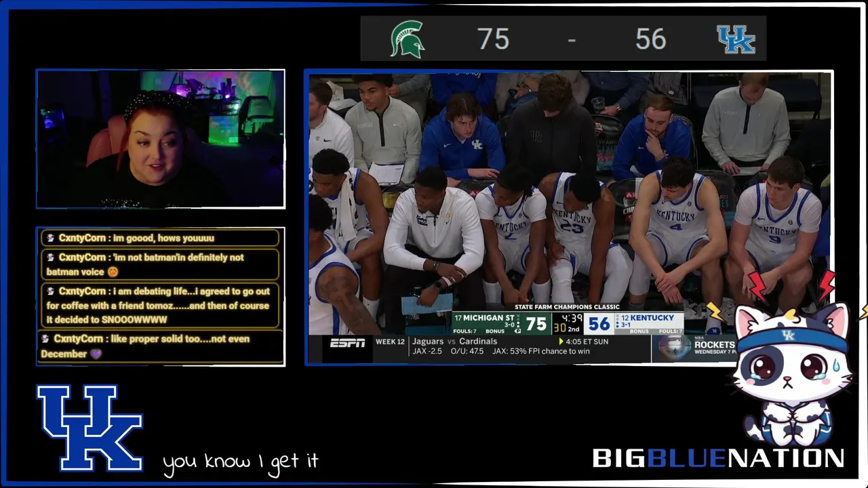Click '4:05 ET SUN' game time
Image resolution: width=868 pixels, height=488 pixels.
[x=587, y=342]
